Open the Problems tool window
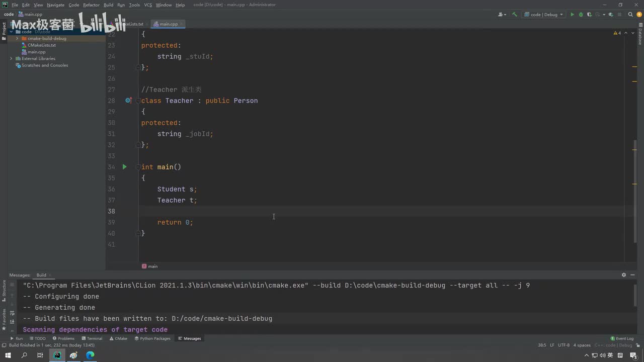Viewport: 644px width, 362px height. point(63,338)
